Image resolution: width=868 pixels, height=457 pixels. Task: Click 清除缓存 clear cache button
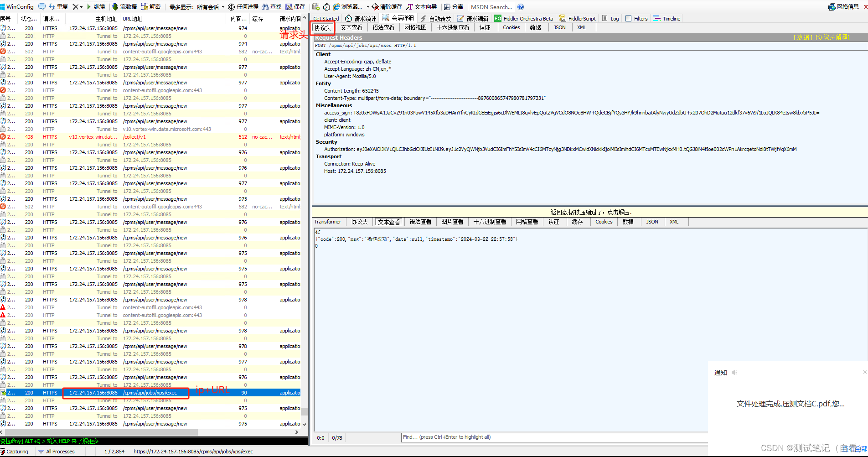click(387, 7)
